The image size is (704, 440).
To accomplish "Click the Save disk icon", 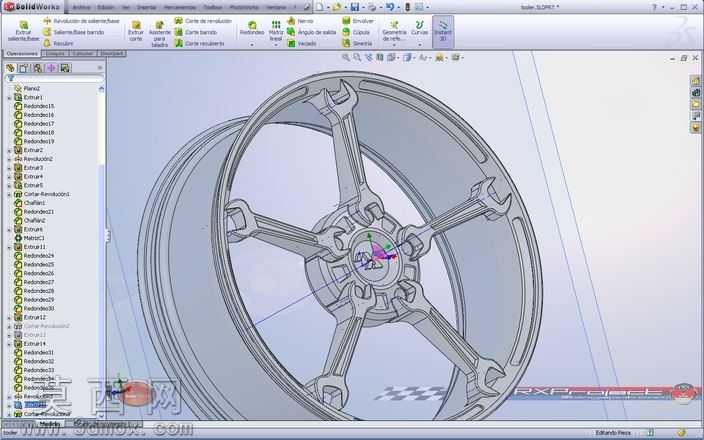I will pyautogui.click(x=355, y=7).
